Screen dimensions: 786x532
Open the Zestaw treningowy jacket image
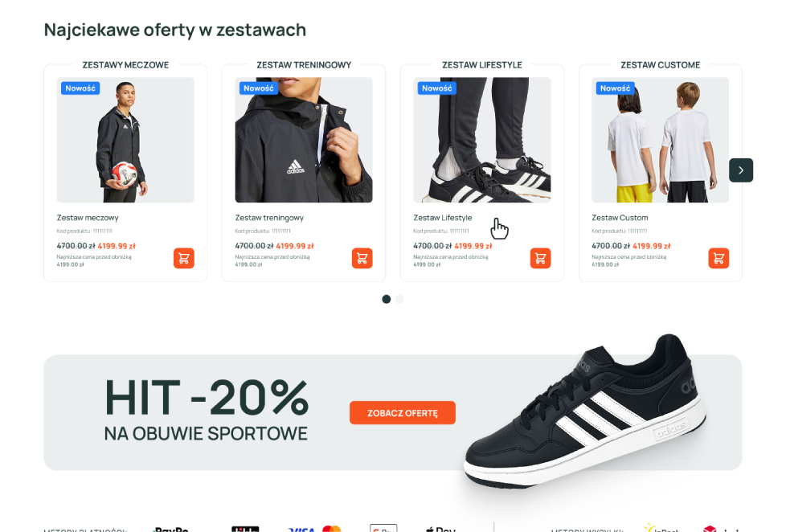(304, 140)
